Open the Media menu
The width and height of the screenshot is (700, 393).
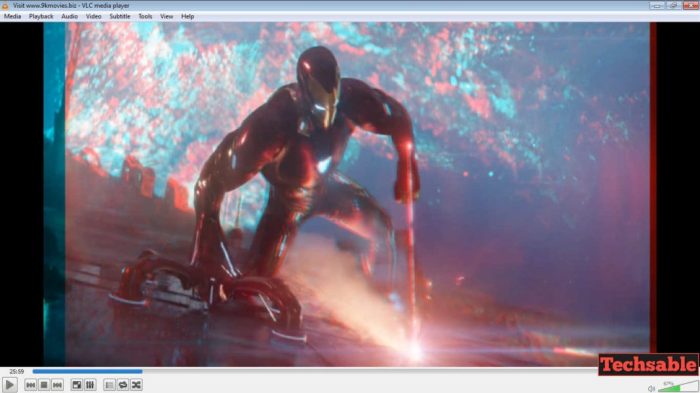coord(12,17)
